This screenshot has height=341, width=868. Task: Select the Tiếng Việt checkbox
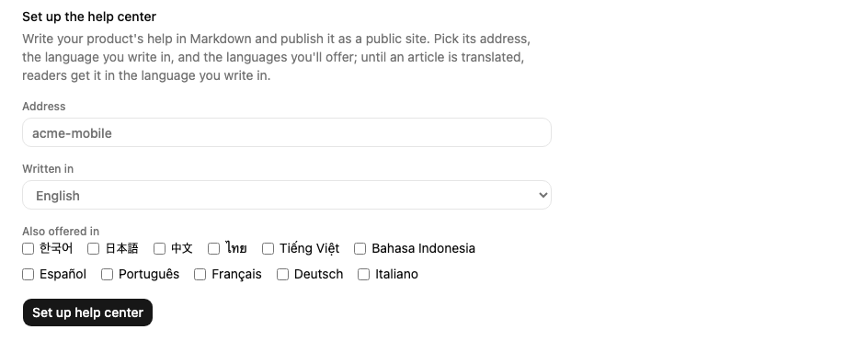pyautogui.click(x=268, y=249)
